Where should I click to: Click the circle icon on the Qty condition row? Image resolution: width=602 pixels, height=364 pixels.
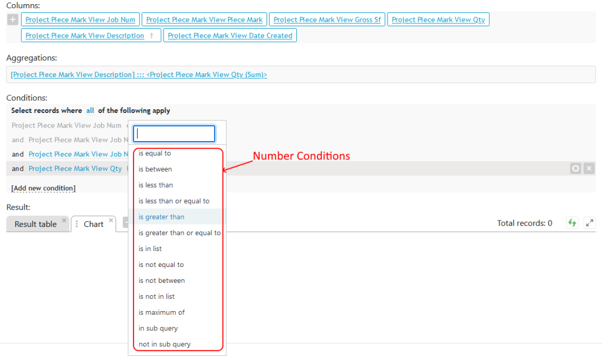[575, 168]
